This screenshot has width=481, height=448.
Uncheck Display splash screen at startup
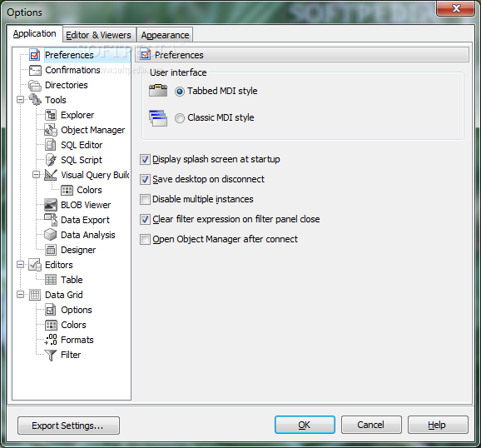point(145,159)
